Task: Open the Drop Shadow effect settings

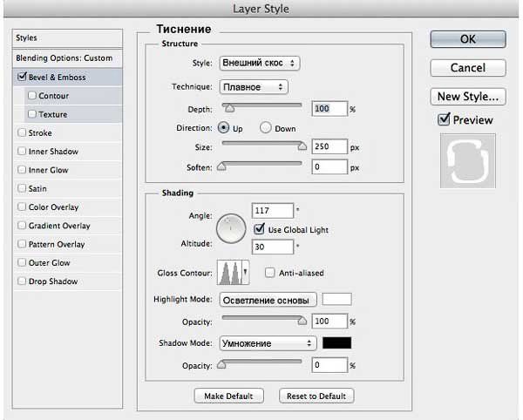Action: click(52, 281)
